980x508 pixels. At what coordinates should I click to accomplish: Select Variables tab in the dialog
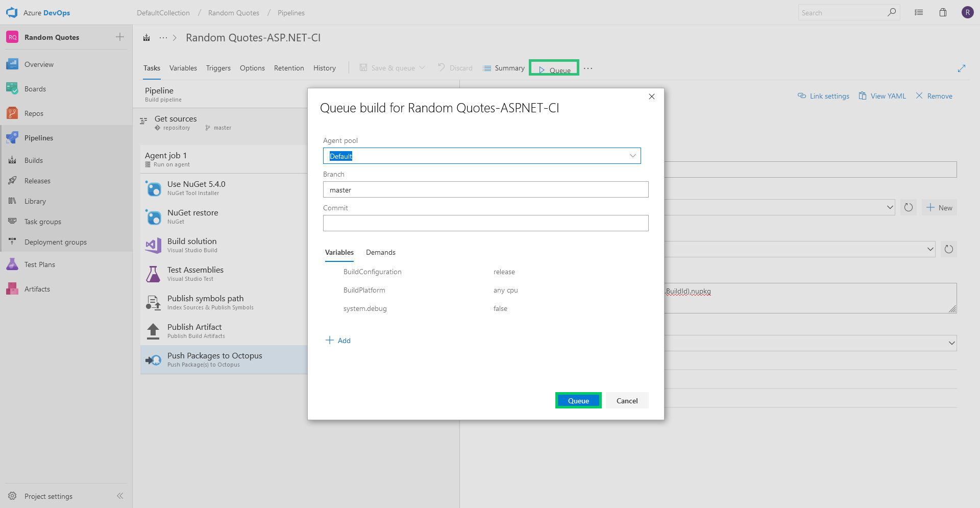339,252
